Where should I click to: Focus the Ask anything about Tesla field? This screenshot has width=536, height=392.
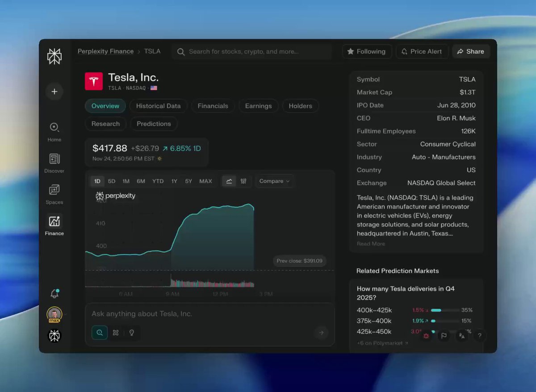[210, 314]
